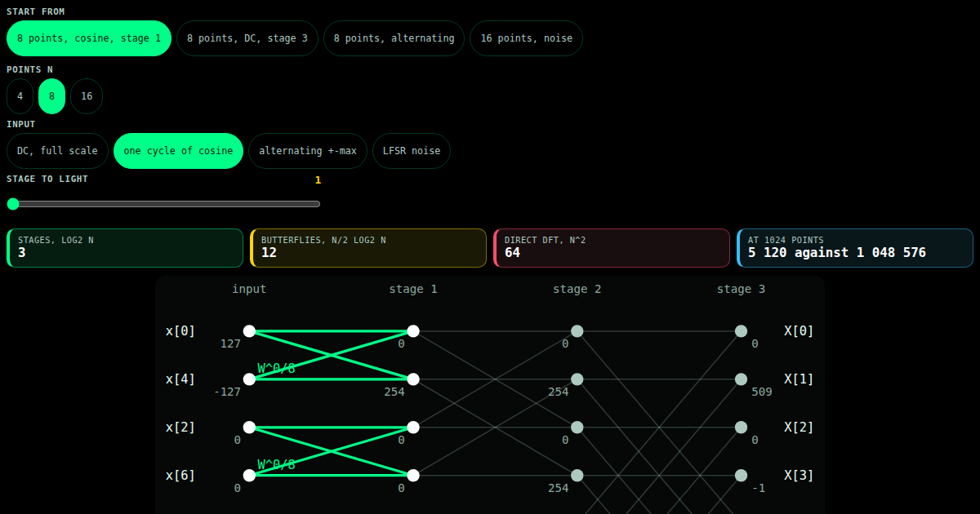Click the stage to light slider thumb

coord(13,204)
